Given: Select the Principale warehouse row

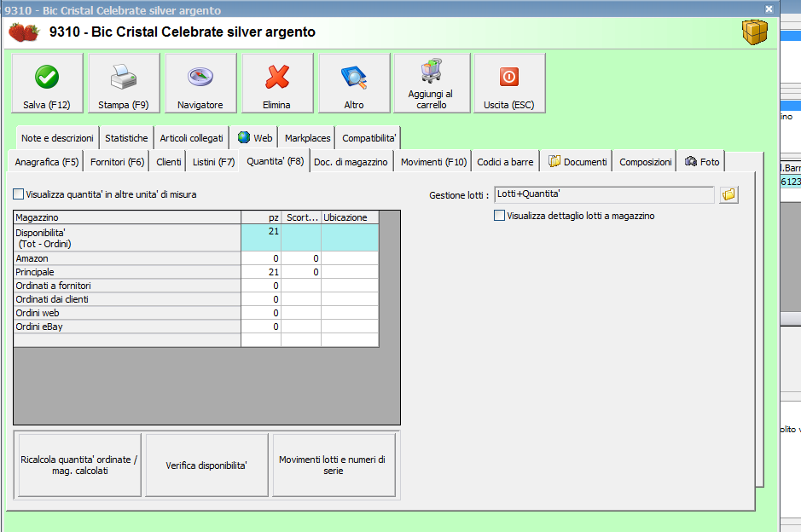Looking at the screenshot, I should click(x=196, y=272).
